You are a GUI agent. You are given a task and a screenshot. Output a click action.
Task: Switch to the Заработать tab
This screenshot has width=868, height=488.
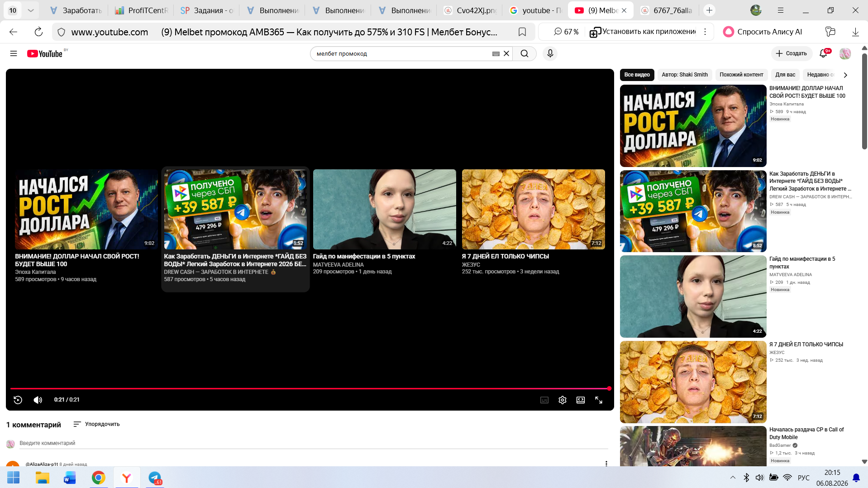coord(76,10)
